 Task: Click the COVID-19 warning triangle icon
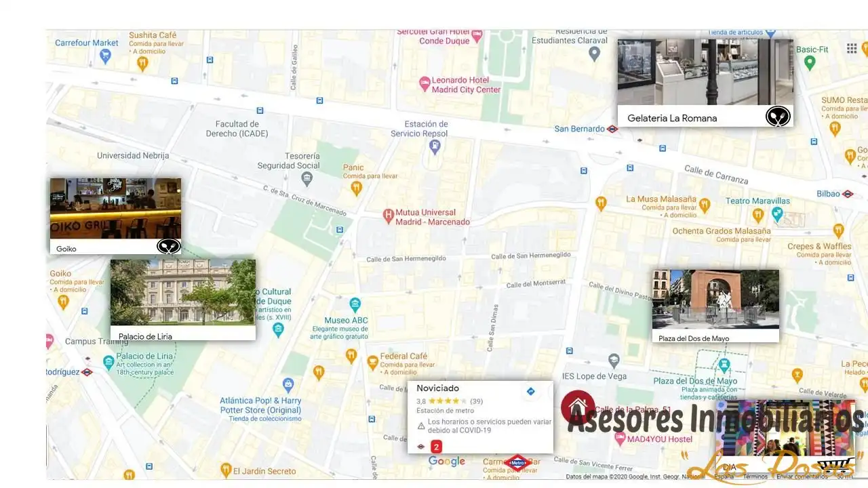tap(421, 426)
